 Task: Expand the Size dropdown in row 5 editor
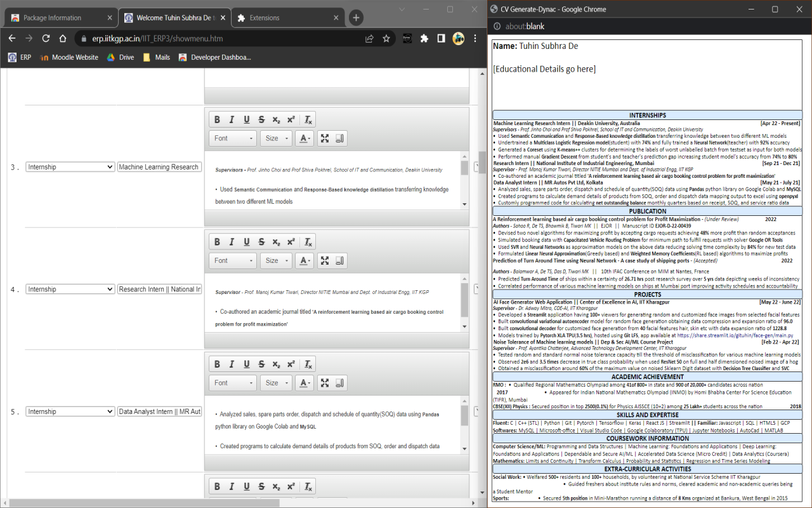pyautogui.click(x=277, y=383)
